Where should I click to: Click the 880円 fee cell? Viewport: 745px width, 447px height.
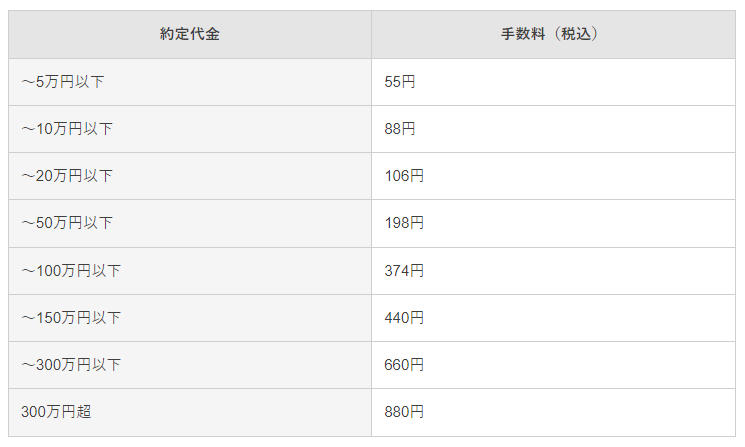[404, 412]
